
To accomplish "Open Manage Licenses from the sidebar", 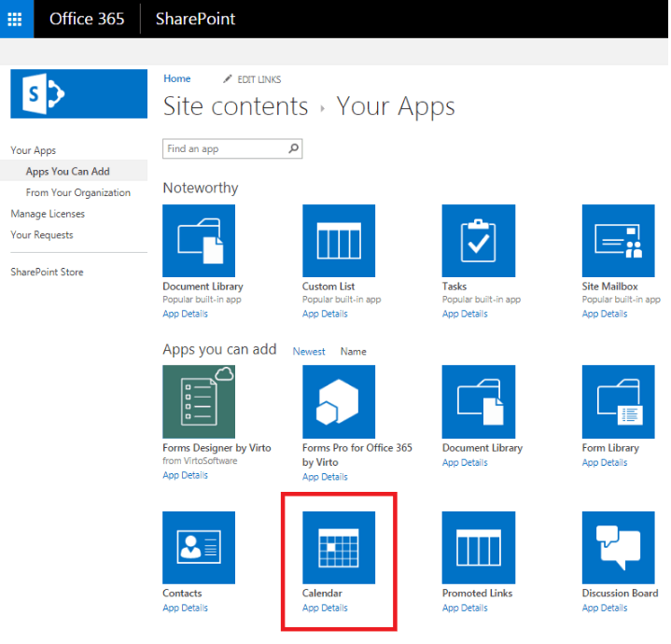I will 48,214.
